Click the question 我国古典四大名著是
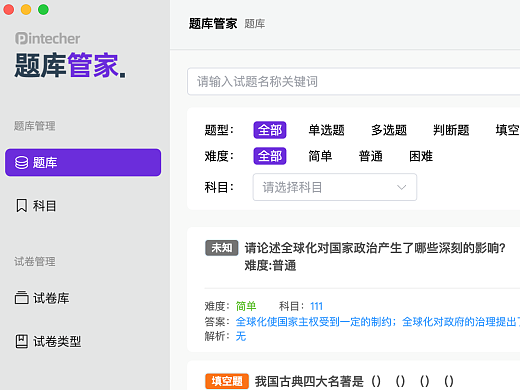Screen dimensions: 520x390 click(x=354, y=381)
